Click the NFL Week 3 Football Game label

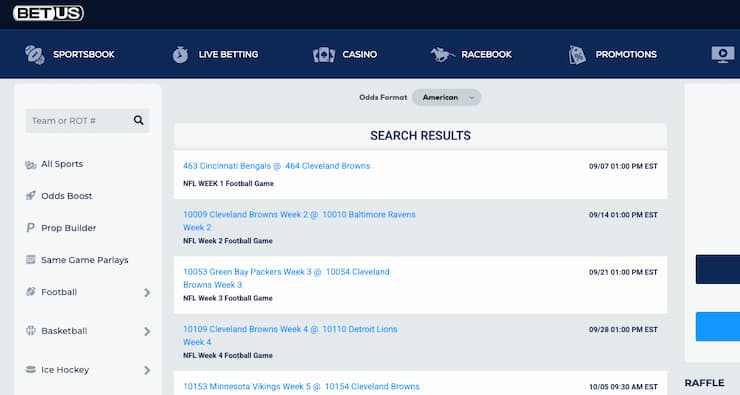tap(228, 298)
